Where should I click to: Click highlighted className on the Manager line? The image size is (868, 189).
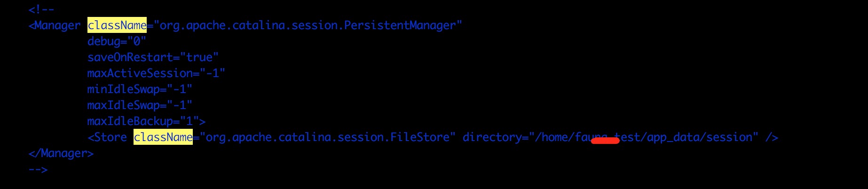click(x=117, y=25)
